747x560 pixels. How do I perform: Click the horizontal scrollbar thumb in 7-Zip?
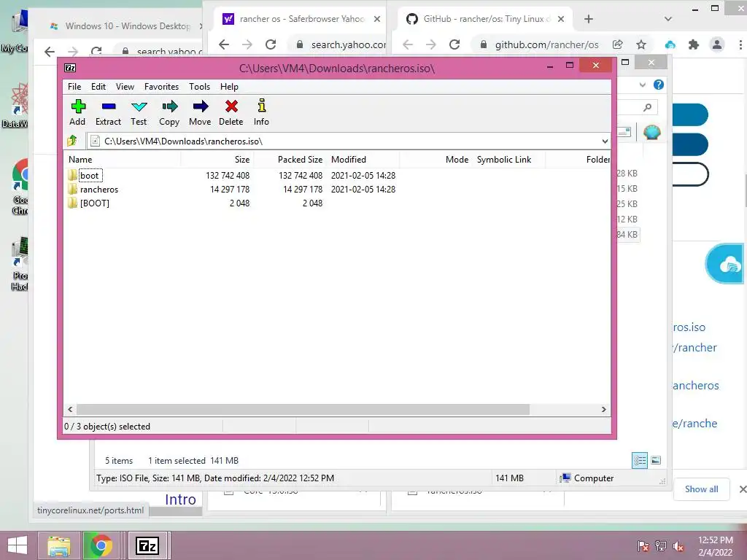tap(303, 410)
